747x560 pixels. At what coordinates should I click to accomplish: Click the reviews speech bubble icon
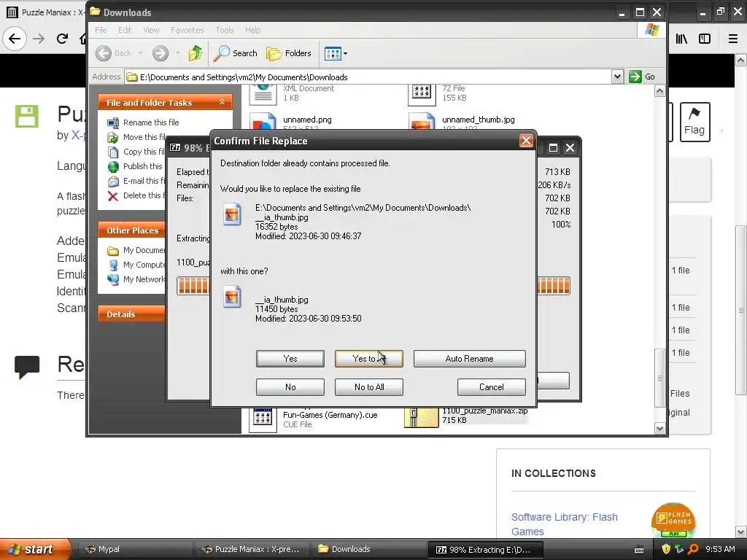27,367
